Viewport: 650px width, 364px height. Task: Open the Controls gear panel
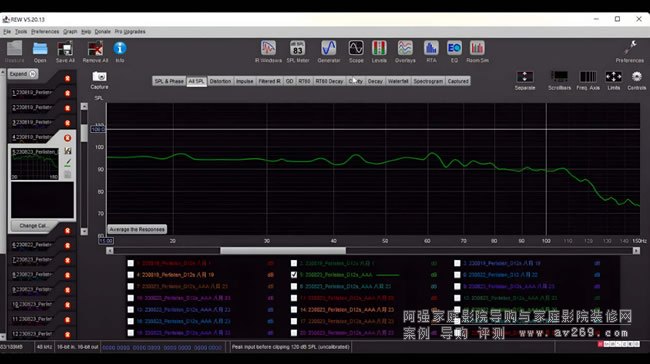click(636, 80)
